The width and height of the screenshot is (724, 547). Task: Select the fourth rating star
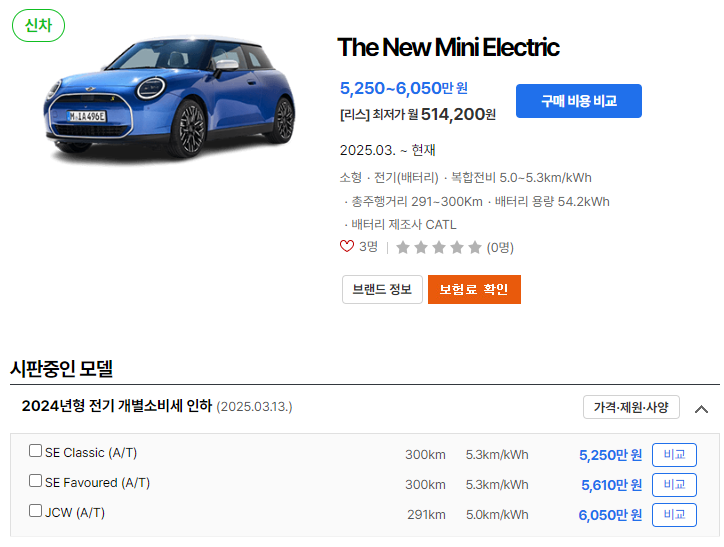[457, 248]
